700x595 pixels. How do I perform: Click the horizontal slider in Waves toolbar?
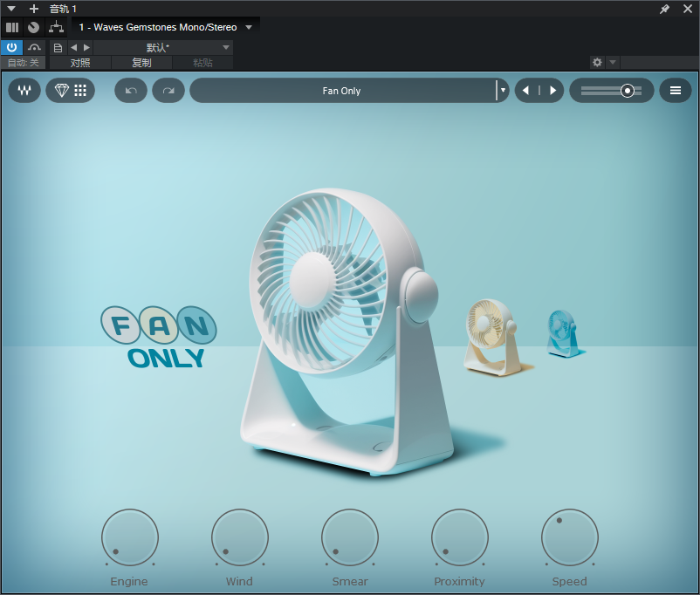[612, 91]
